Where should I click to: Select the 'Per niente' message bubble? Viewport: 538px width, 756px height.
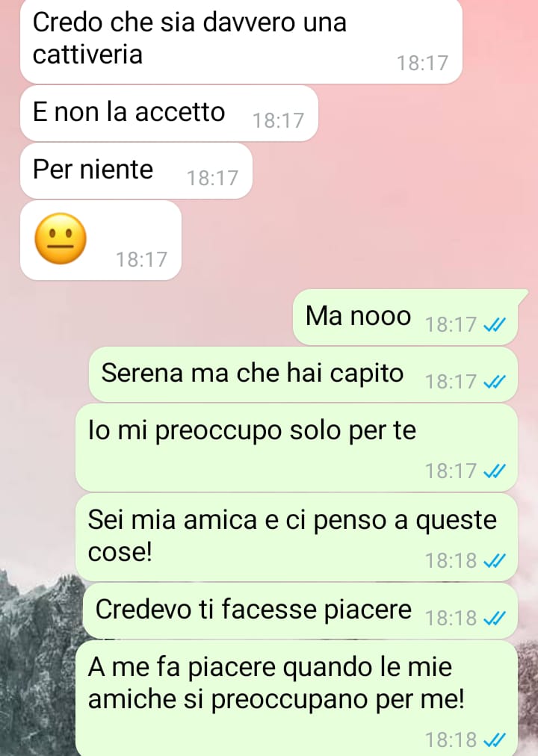tap(137, 170)
